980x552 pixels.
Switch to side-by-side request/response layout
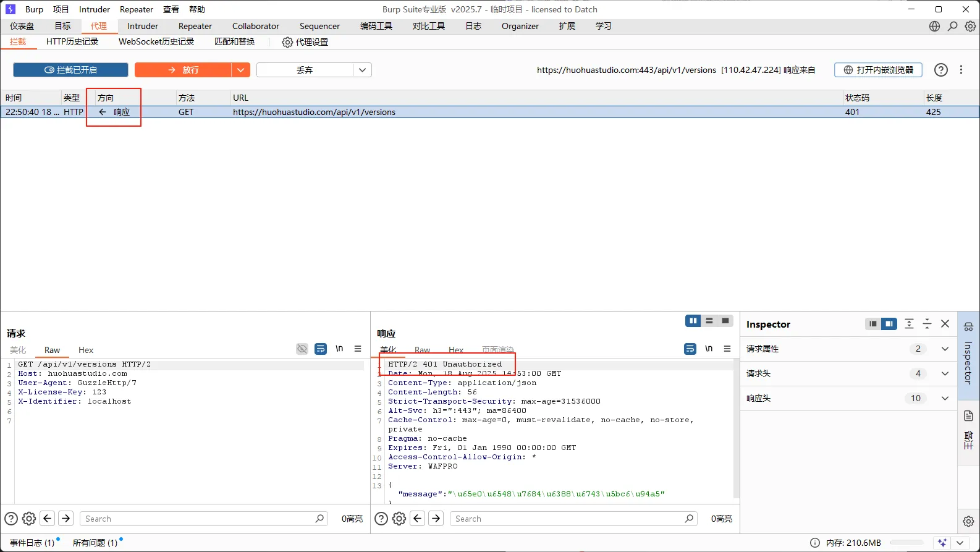point(693,321)
